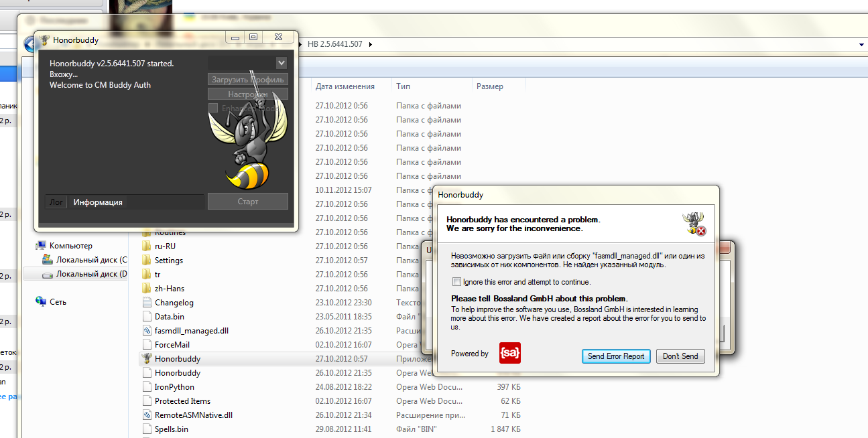This screenshot has width=868, height=438.
Task: Click the Компьютер computer icon
Action: [41, 245]
